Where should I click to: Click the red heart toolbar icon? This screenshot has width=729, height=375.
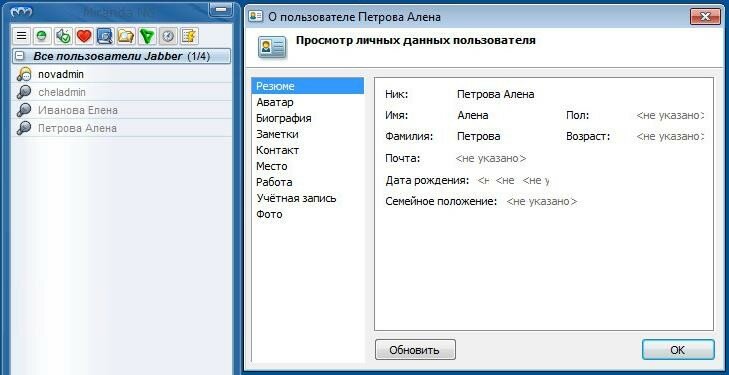(84, 36)
